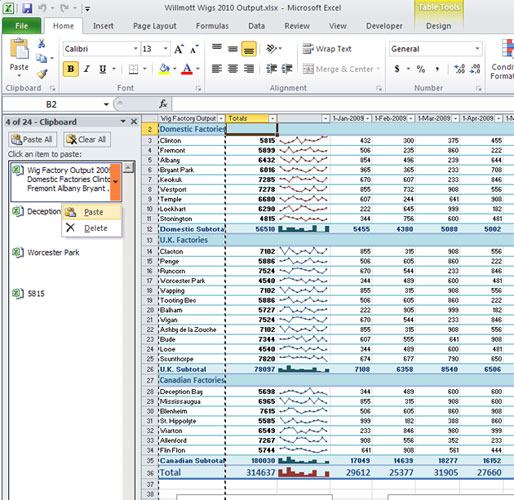Click the Name Box showing B2
The width and height of the screenshot is (514, 500).
click(x=51, y=105)
